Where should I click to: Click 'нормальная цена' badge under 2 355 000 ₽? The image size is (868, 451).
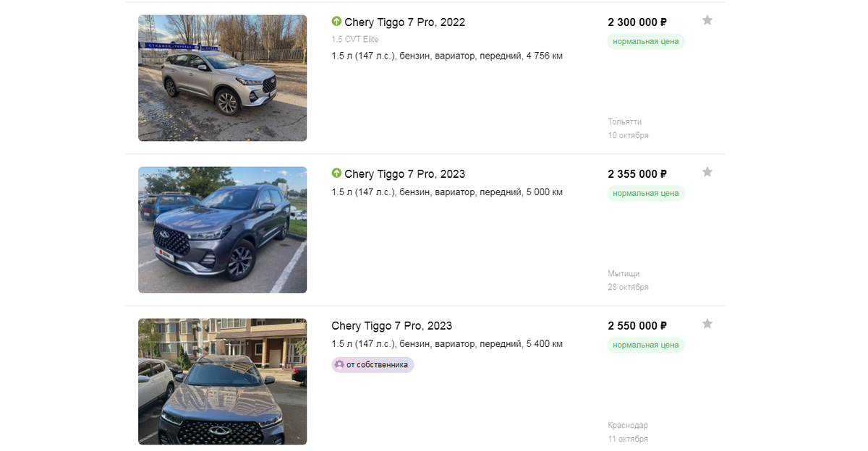pos(645,193)
